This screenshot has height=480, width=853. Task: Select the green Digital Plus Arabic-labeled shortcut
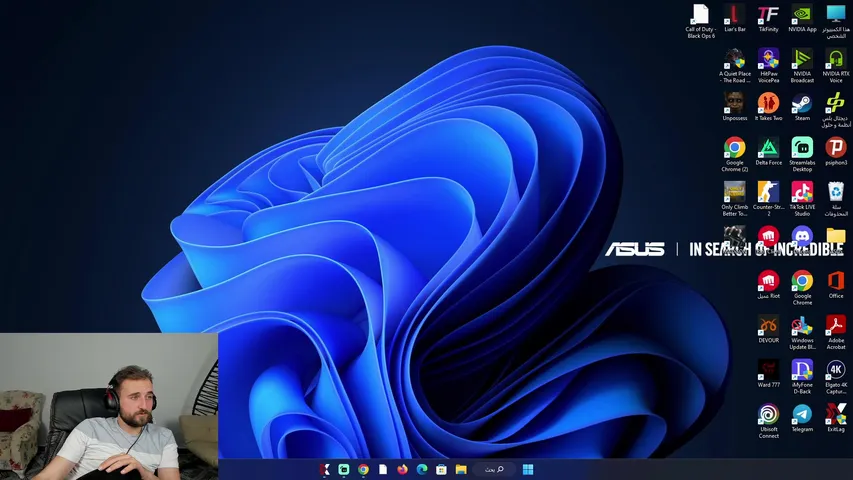[836, 110]
